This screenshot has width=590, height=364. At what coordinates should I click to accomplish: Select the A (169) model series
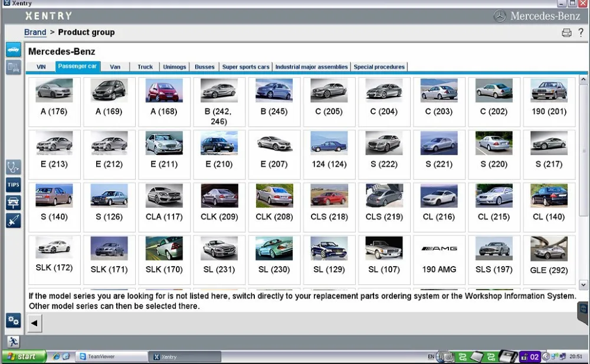pos(109,101)
